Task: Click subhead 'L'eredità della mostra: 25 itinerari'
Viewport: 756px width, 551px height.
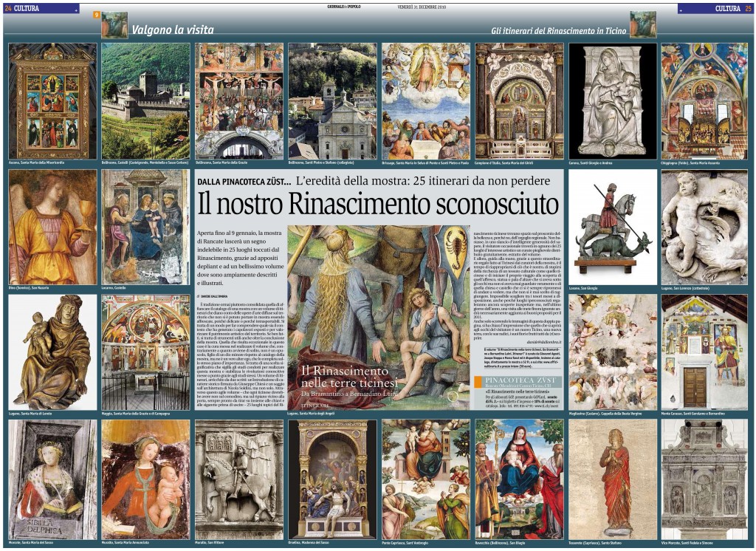Action: tap(423, 182)
